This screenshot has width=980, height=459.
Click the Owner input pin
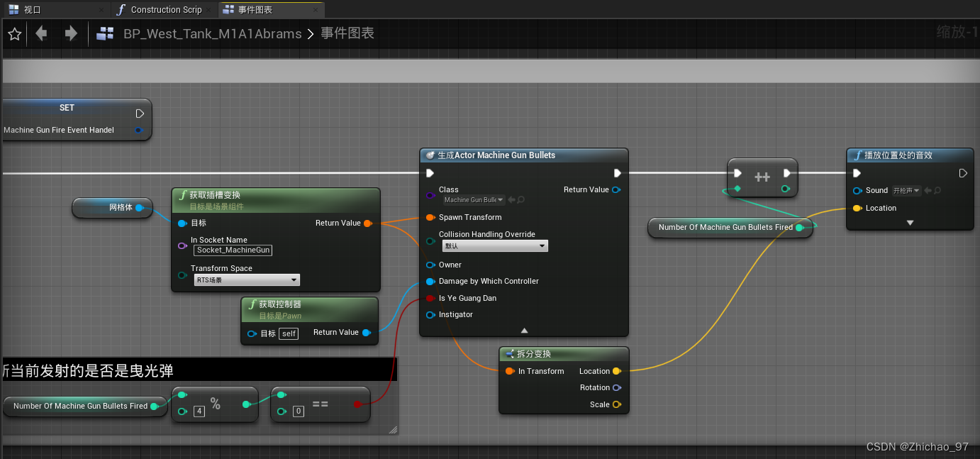pos(430,265)
